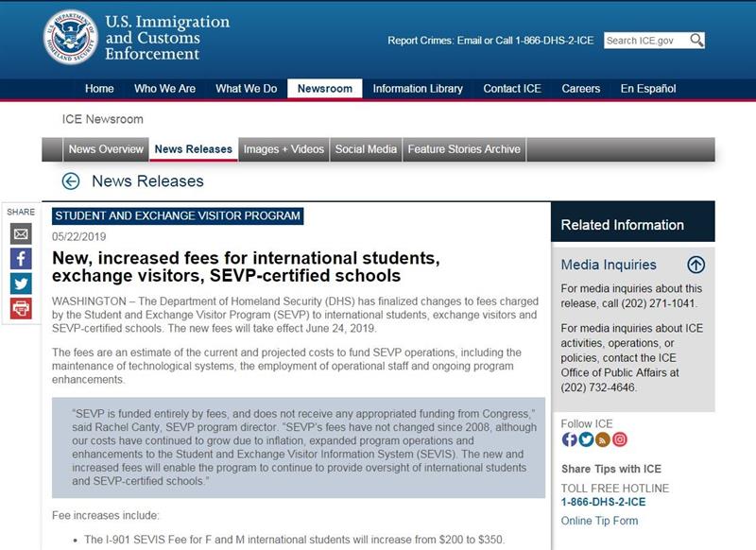The height and width of the screenshot is (550, 756).
Task: Switch to the Images + Videos tab
Action: [x=283, y=149]
